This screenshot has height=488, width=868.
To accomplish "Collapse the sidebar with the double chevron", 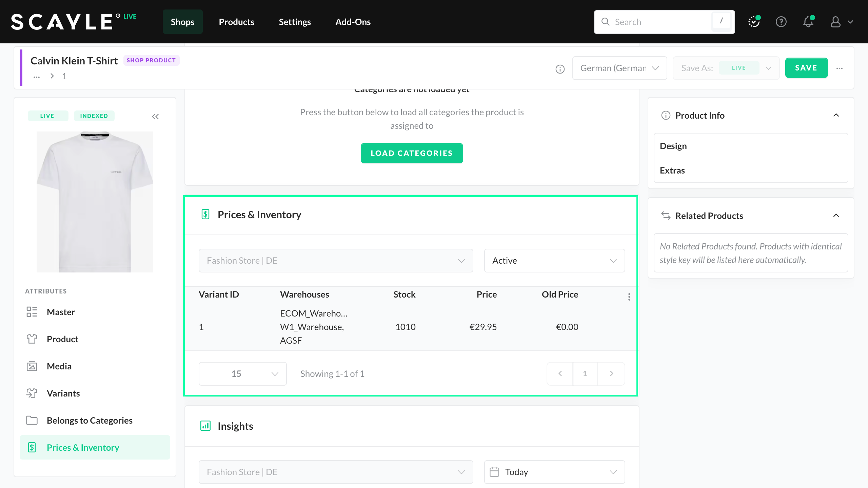I will click(x=155, y=117).
